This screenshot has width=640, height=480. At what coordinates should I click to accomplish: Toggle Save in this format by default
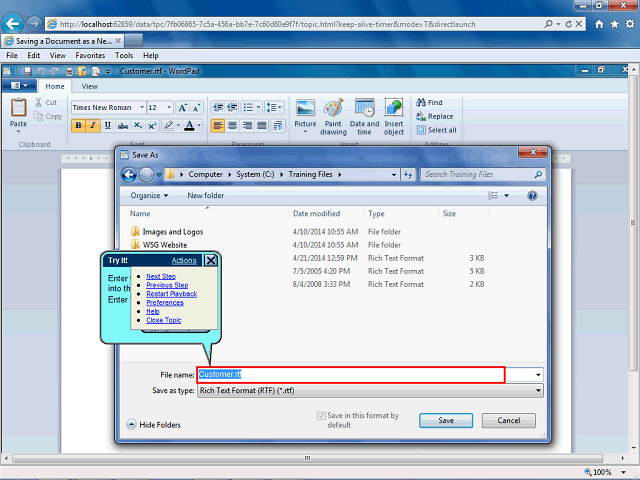(x=321, y=416)
